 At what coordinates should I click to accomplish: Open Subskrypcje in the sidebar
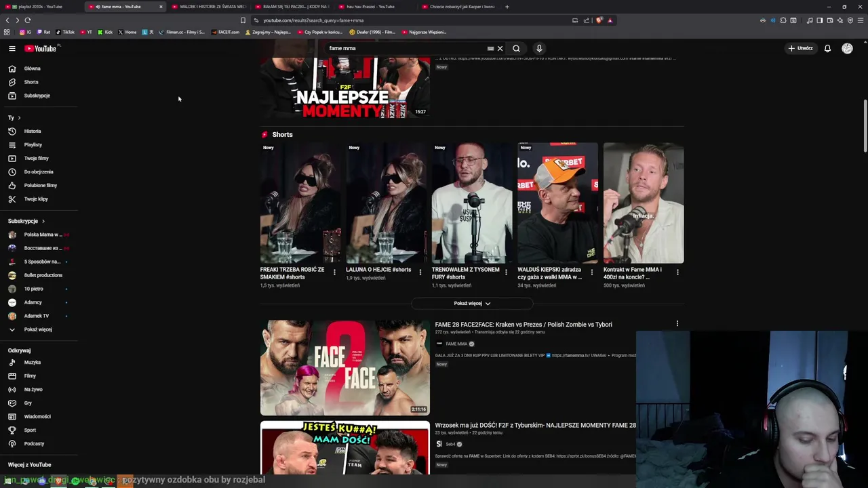38,96
